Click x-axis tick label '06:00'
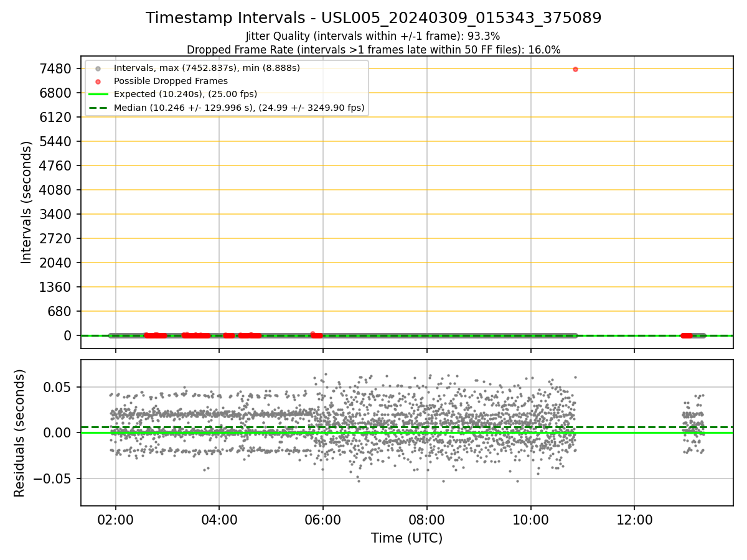This screenshot has width=747, height=560. (x=323, y=520)
